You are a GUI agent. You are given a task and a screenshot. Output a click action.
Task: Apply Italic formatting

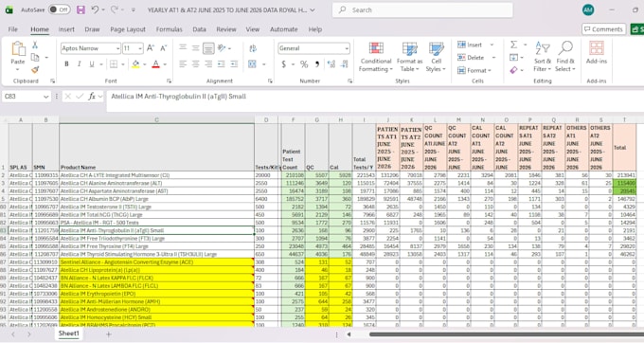pyautogui.click(x=79, y=64)
